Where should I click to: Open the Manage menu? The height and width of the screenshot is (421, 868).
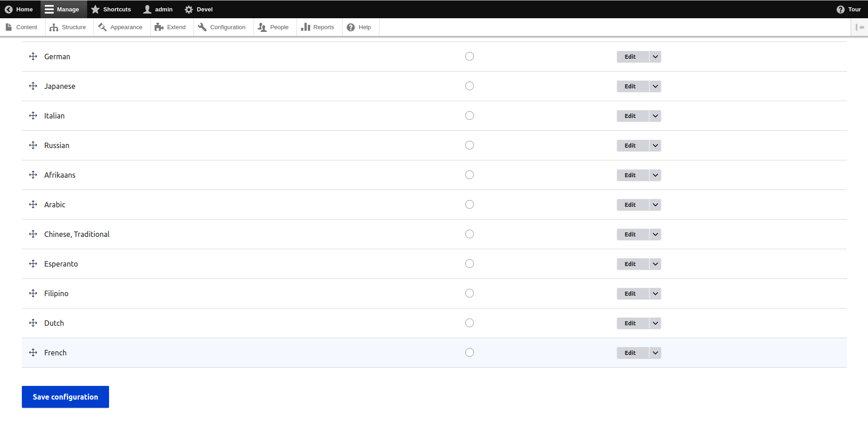click(63, 9)
